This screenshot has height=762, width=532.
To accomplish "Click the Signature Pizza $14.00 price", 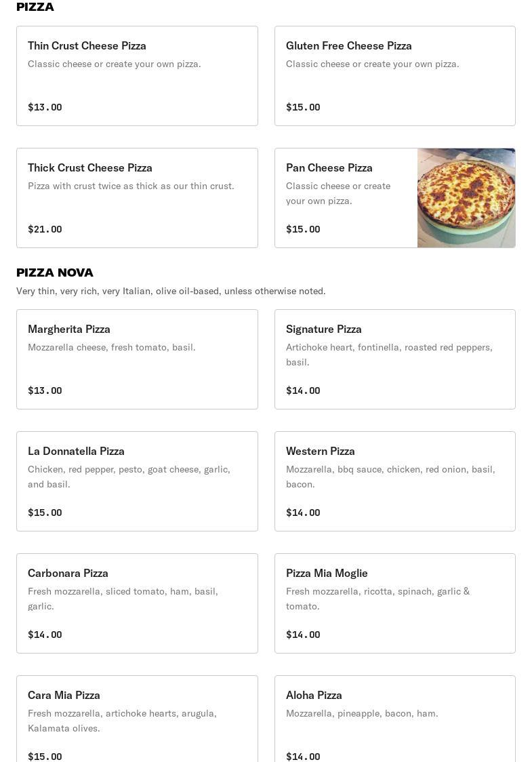I will [303, 390].
